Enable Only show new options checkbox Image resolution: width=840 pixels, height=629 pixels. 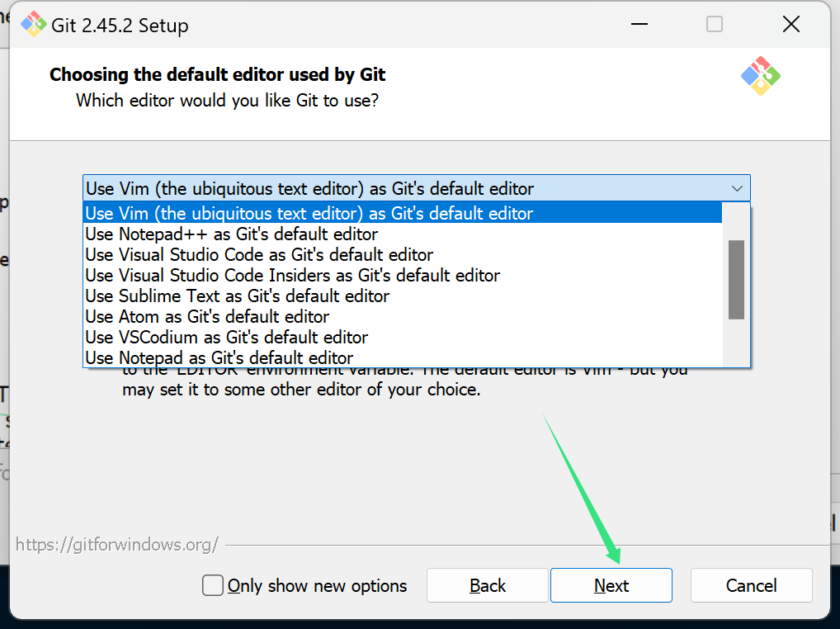[213, 585]
